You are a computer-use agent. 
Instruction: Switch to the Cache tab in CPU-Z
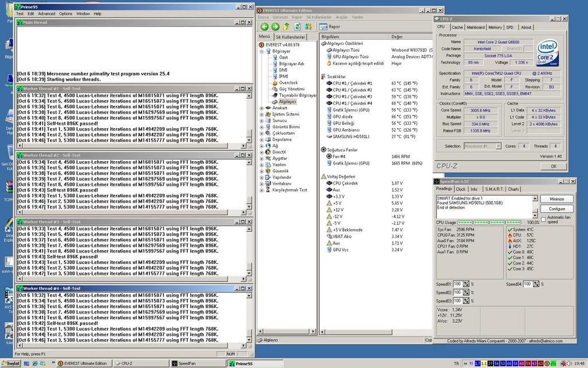tap(457, 28)
